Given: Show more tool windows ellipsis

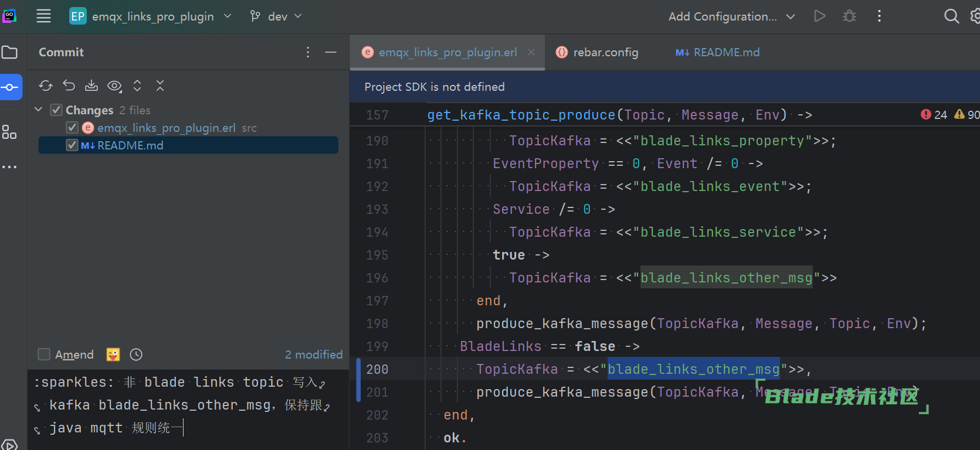Looking at the screenshot, I should [x=9, y=167].
